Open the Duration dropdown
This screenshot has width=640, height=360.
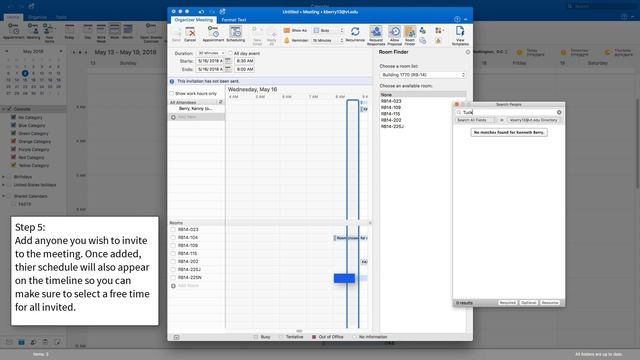coord(211,53)
